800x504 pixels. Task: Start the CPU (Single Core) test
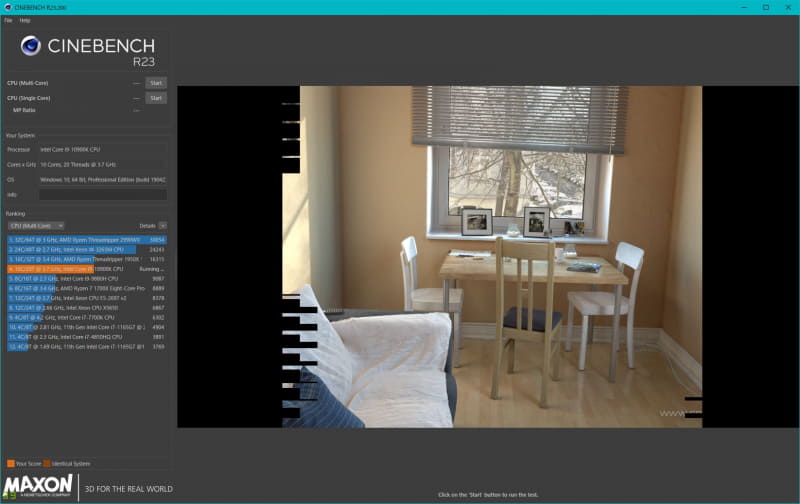pyautogui.click(x=156, y=98)
